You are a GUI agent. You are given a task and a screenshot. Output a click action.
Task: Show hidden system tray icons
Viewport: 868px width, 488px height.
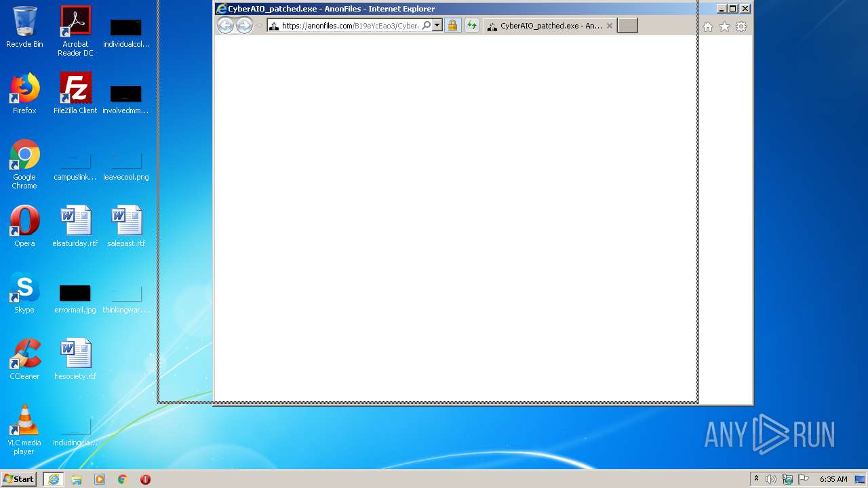(x=756, y=479)
